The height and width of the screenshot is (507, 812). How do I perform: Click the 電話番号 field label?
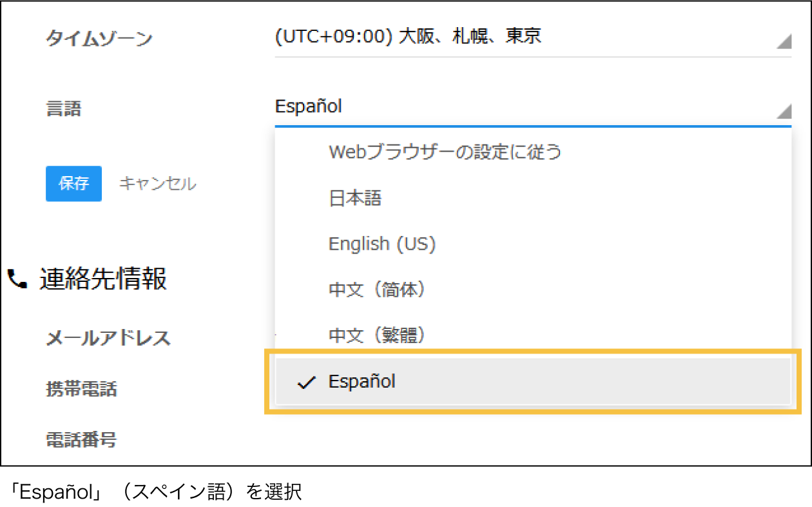click(81, 440)
